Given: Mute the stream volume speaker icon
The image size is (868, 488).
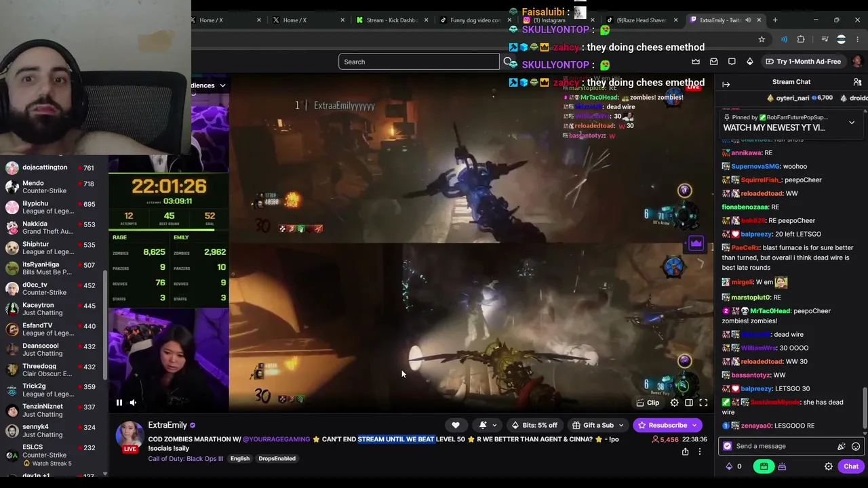Looking at the screenshot, I should click(x=133, y=403).
